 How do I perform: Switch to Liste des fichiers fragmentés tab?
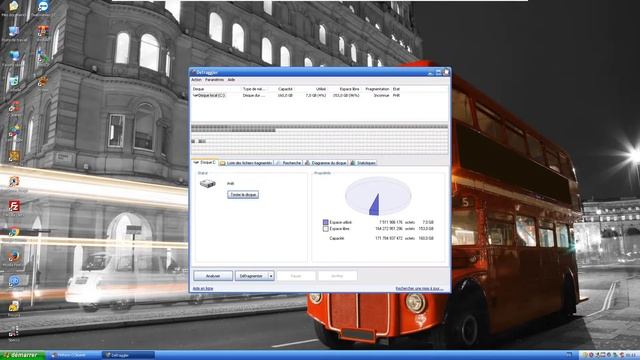pyautogui.click(x=246, y=163)
